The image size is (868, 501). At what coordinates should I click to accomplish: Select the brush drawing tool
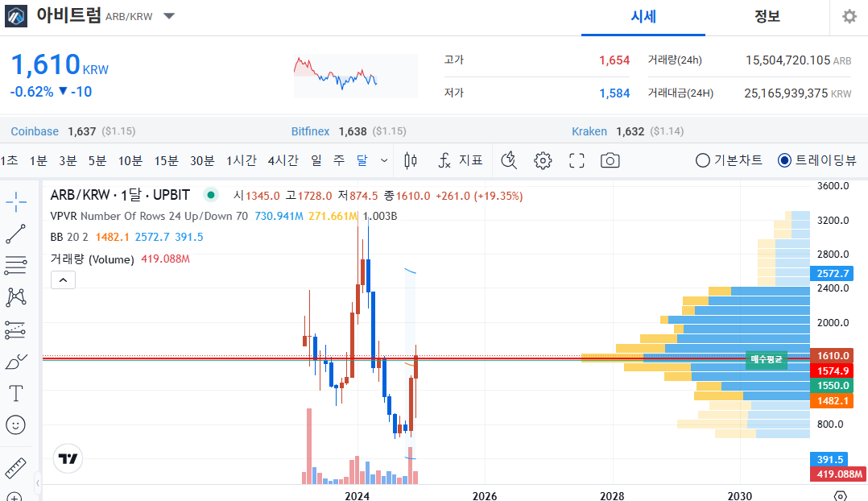(x=16, y=362)
